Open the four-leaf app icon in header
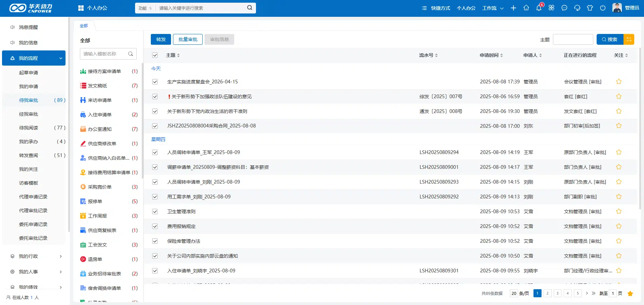The image size is (644, 305). point(552,8)
